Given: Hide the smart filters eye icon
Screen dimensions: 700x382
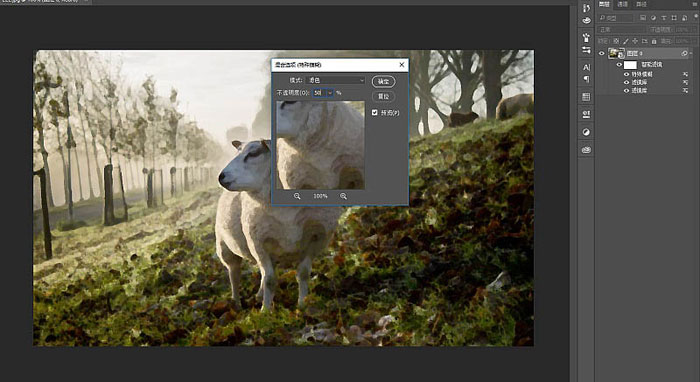Looking at the screenshot, I should 619,65.
